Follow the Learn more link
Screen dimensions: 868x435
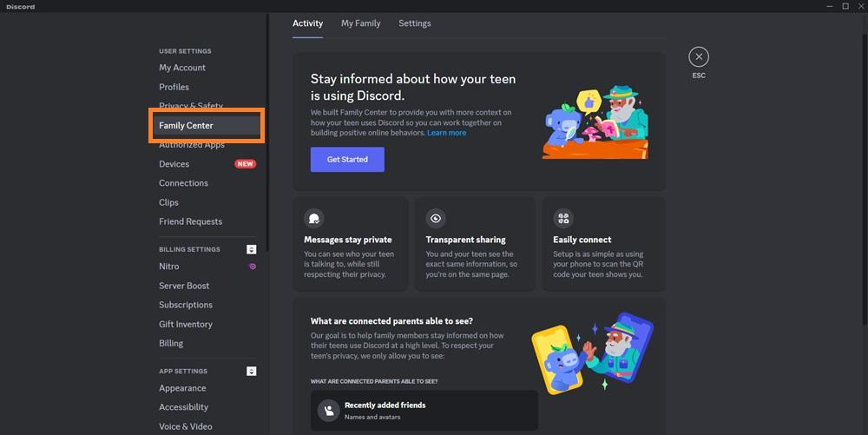[x=446, y=133]
